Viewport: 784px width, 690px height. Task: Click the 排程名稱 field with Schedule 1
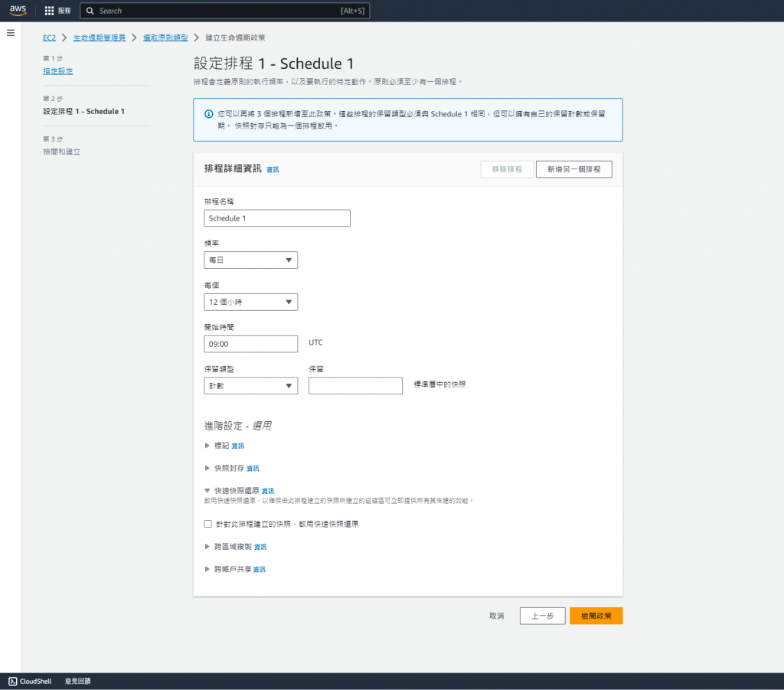[277, 218]
